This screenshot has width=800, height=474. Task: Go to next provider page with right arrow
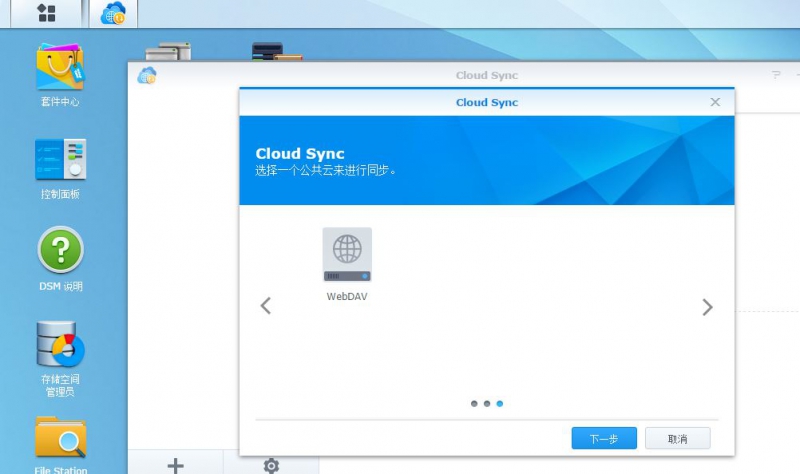tap(707, 307)
